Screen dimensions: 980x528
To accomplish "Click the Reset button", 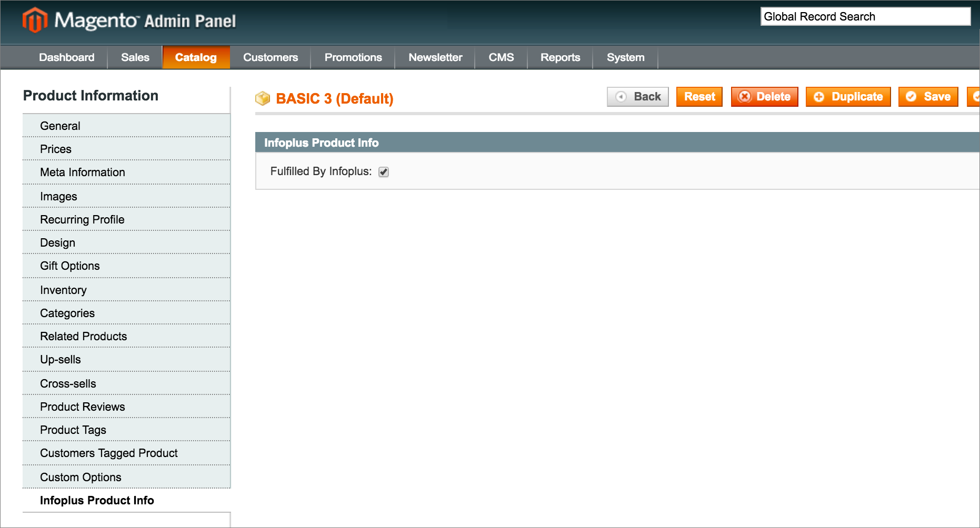I will point(699,97).
